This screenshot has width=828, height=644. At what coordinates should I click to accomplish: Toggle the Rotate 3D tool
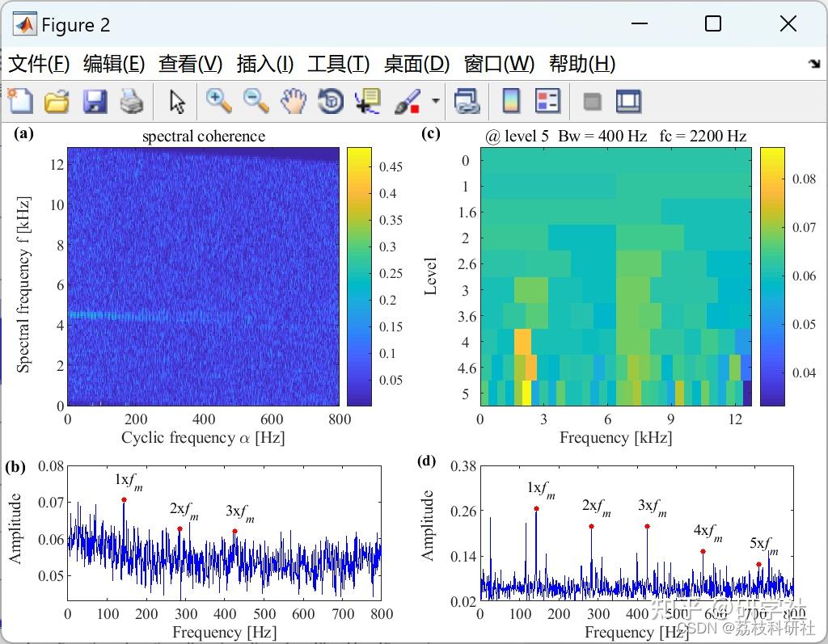pyautogui.click(x=331, y=101)
